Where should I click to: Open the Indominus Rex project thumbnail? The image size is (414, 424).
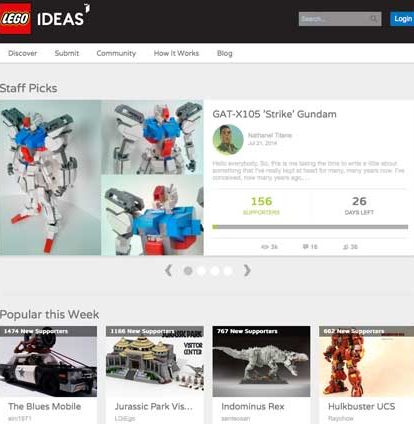click(261, 362)
